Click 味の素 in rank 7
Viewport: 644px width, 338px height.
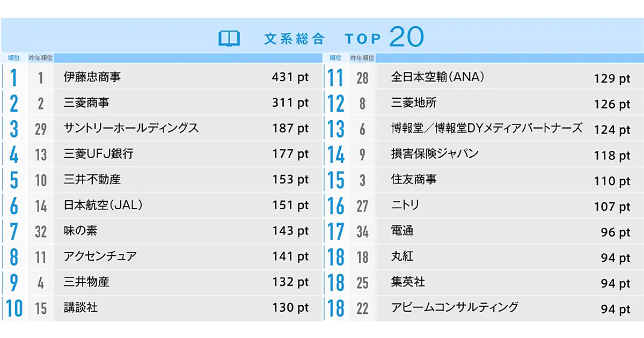[x=80, y=231]
